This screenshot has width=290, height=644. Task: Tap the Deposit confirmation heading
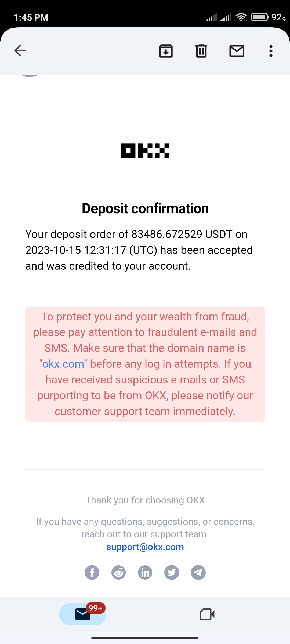[x=145, y=208]
